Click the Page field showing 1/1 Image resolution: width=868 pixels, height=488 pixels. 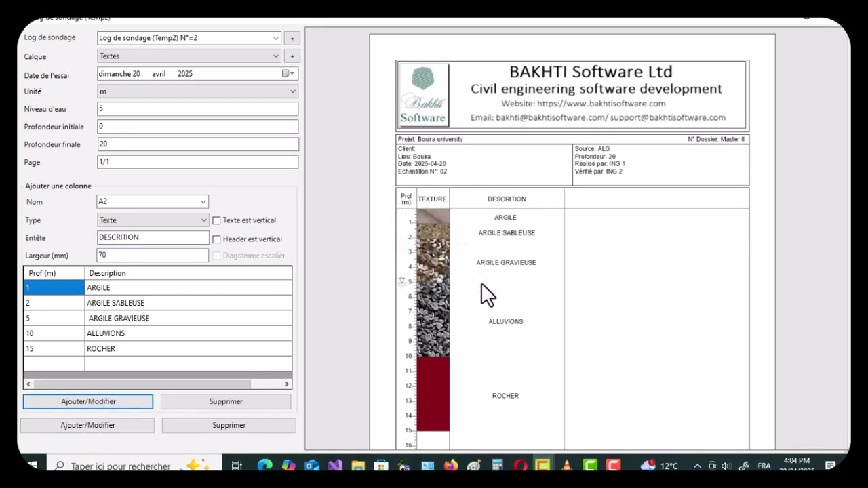[197, 162]
